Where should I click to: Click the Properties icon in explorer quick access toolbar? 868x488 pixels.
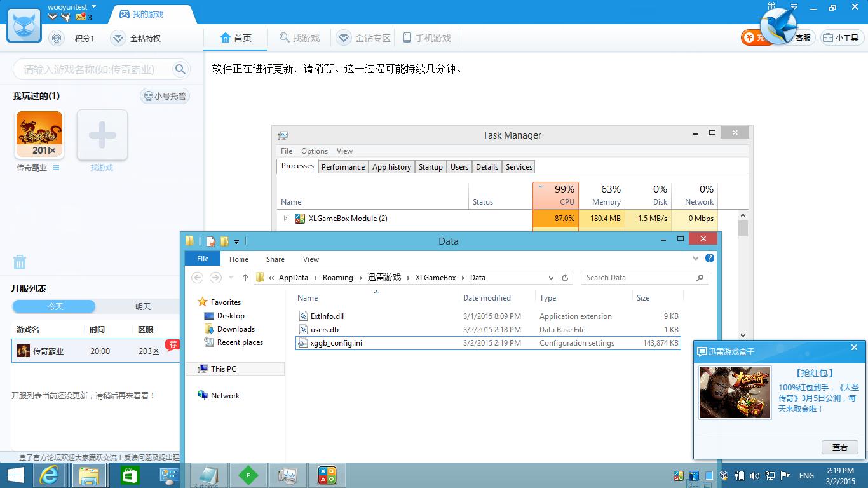[x=211, y=241]
